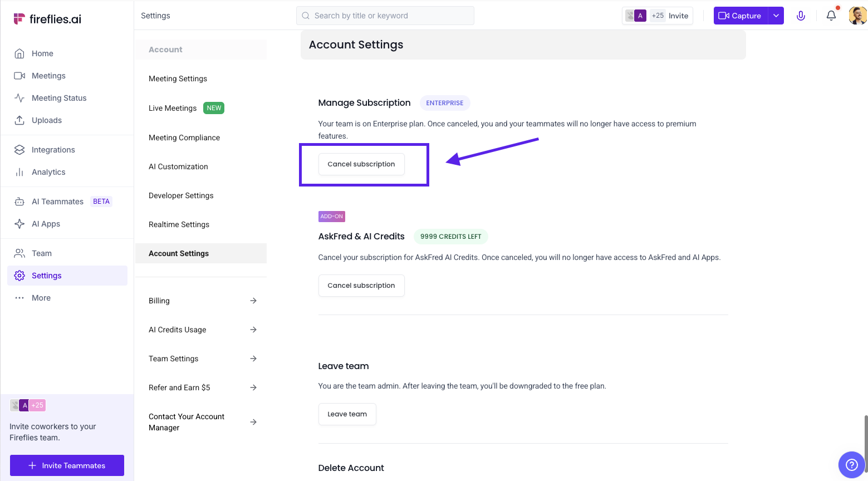Go to Uploads in the sidebar
Viewport: 868px width, 481px height.
click(x=47, y=120)
